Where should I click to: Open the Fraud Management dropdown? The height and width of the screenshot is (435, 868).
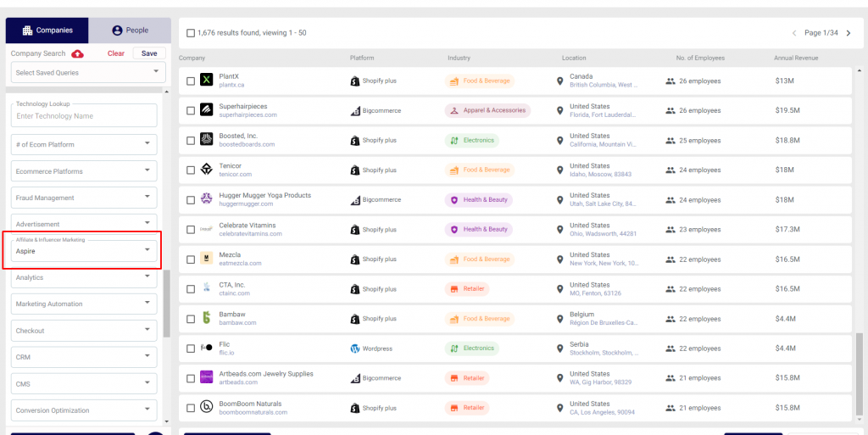(84, 198)
